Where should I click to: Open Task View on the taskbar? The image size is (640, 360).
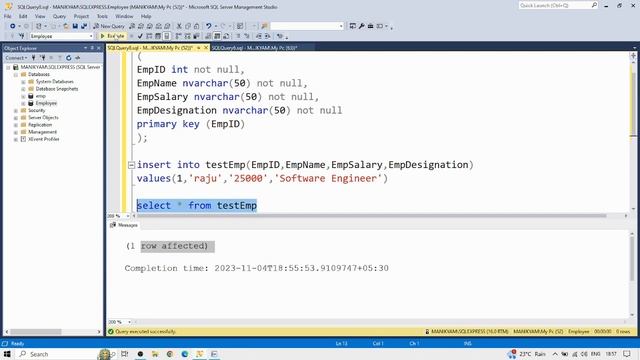124,354
